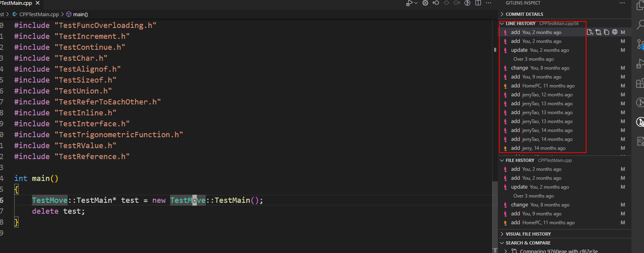The width and height of the screenshot is (644, 253).
Task: Open the editor More Actions ellipsis
Action: 488,3
